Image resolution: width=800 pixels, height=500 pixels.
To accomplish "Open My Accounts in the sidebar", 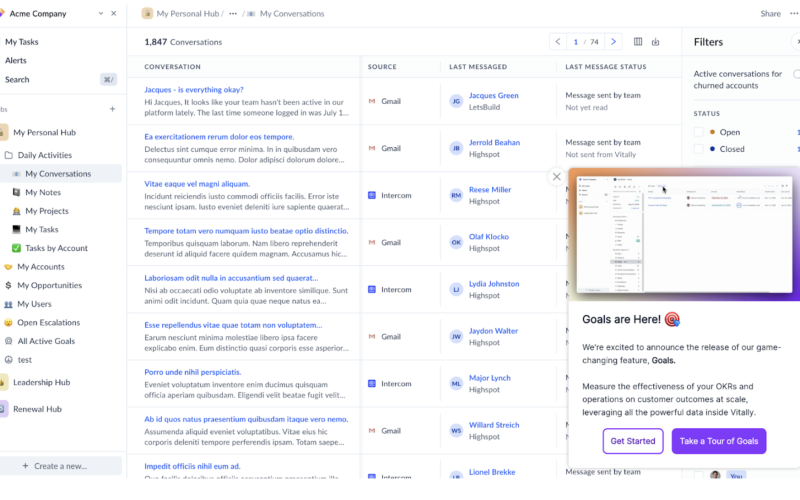I will (x=40, y=267).
